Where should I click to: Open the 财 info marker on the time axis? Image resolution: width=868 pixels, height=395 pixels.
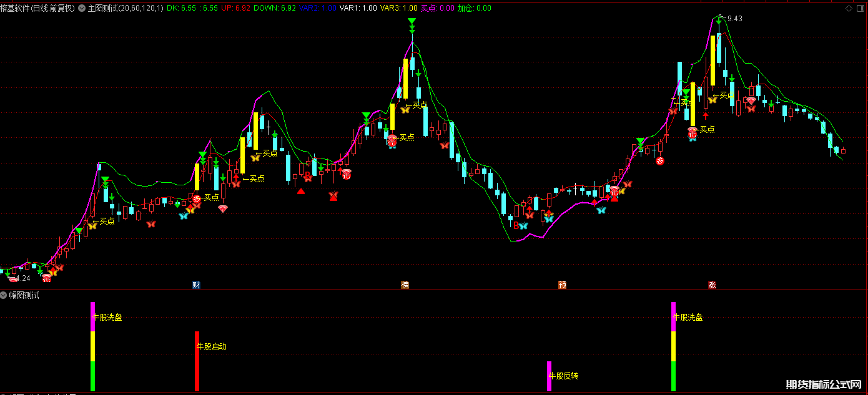tap(196, 285)
